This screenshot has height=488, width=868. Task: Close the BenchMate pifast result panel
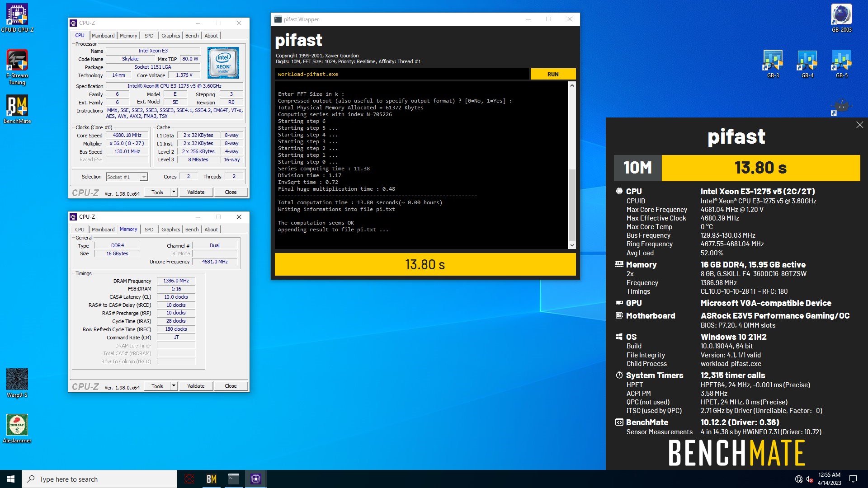pyautogui.click(x=859, y=125)
